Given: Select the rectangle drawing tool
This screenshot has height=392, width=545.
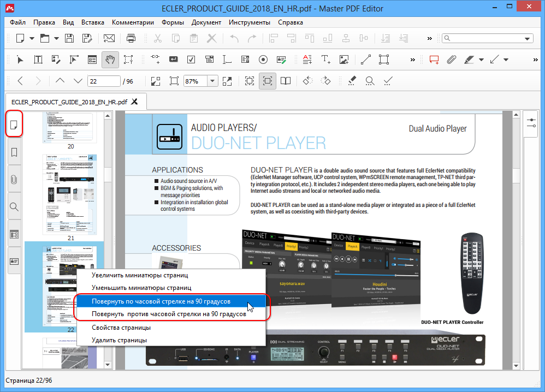Looking at the screenshot, I should point(384,60).
